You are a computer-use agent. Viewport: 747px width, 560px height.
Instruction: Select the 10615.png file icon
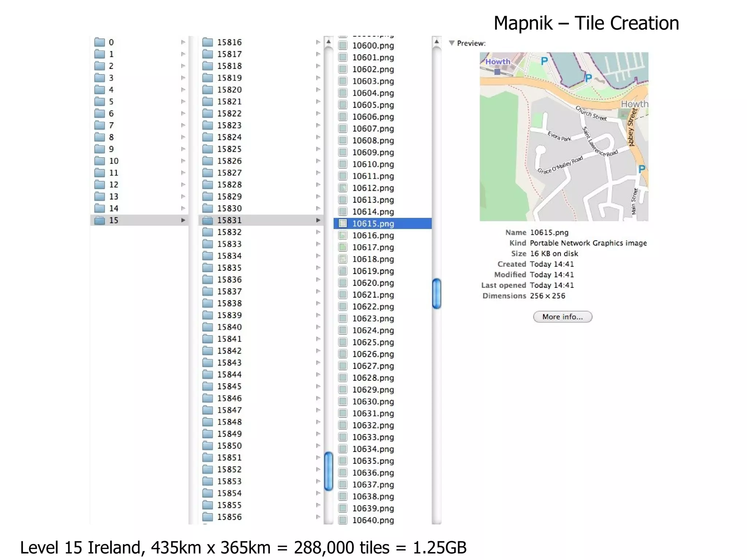coord(343,223)
